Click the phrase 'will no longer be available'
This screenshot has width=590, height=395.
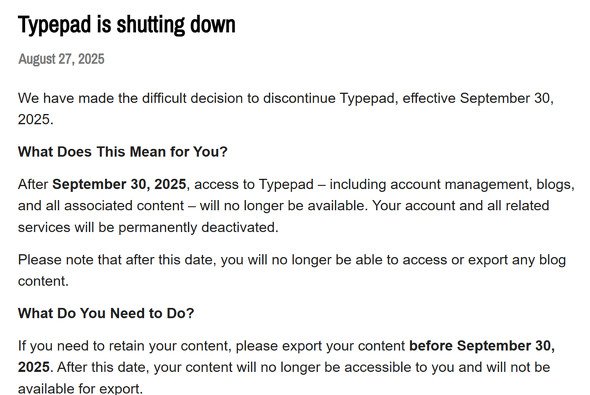point(282,206)
